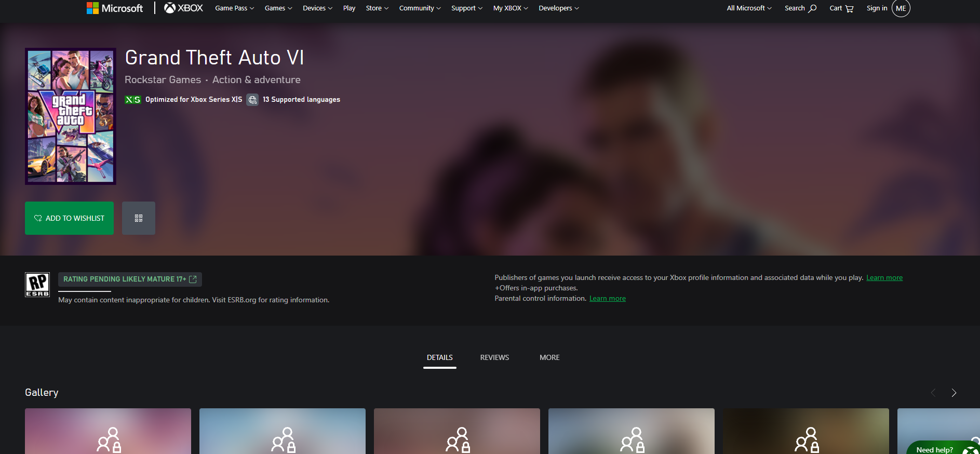Click the Grand Theft Auto VI title
The height and width of the screenshot is (454, 980).
click(214, 58)
